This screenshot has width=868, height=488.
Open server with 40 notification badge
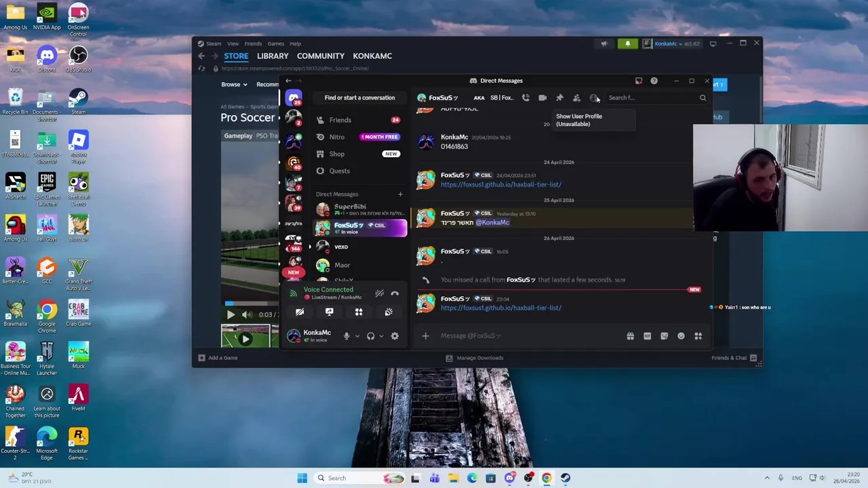[294, 163]
